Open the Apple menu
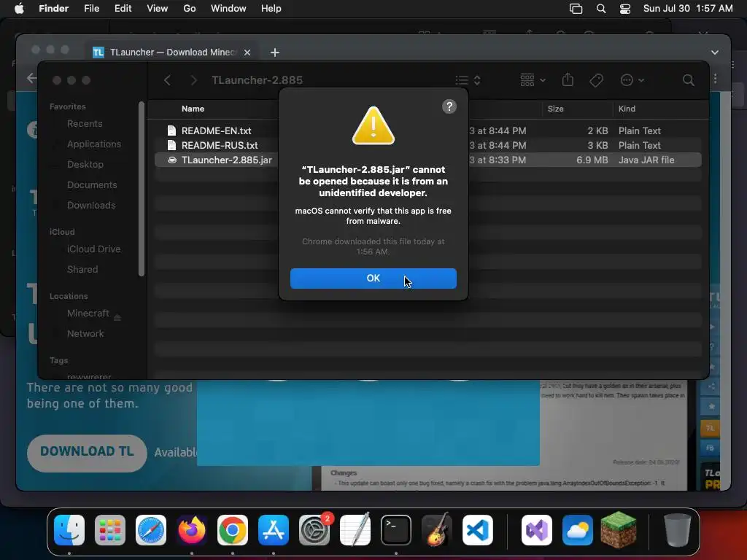Viewport: 747px width, 560px height. click(19, 9)
